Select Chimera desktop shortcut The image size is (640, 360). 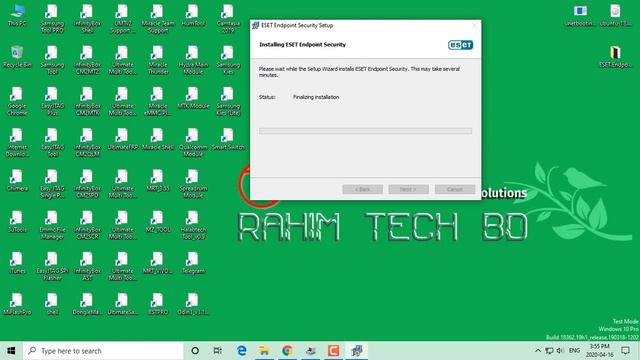point(17,180)
